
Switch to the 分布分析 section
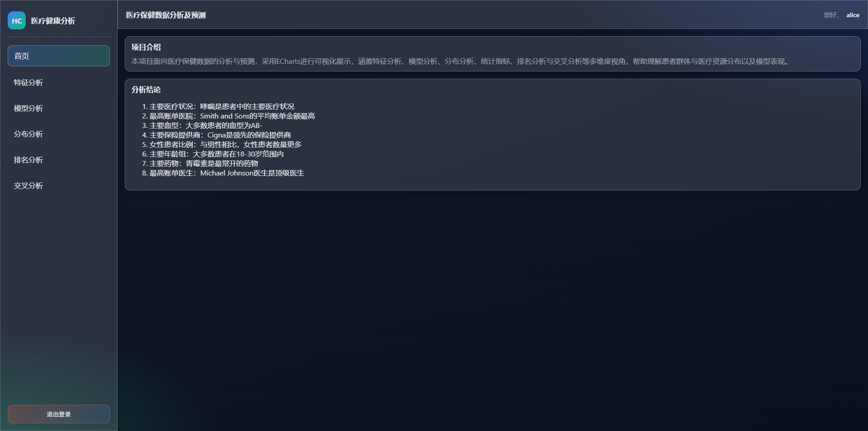tap(28, 134)
